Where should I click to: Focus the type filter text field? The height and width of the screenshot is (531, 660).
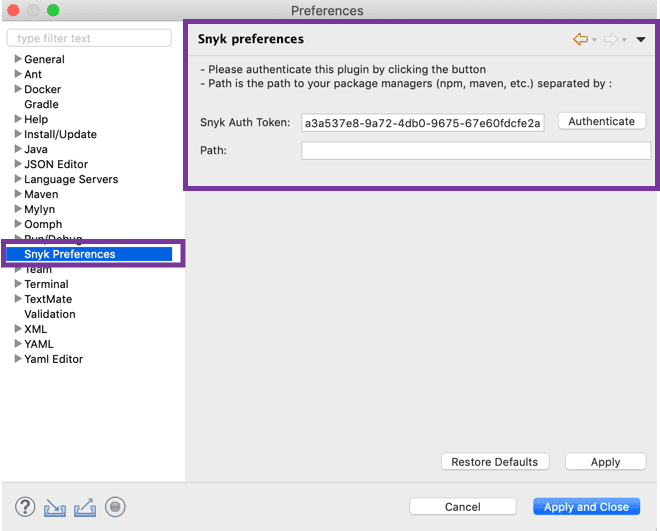pyautogui.click(x=89, y=38)
